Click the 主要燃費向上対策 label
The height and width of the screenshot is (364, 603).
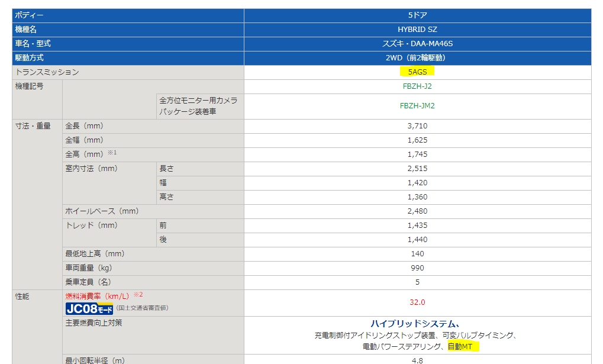click(x=93, y=324)
